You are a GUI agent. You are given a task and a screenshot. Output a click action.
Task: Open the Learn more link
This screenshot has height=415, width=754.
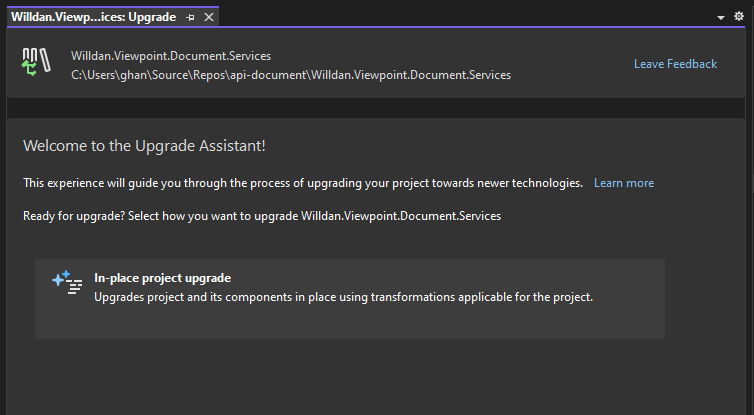click(623, 183)
